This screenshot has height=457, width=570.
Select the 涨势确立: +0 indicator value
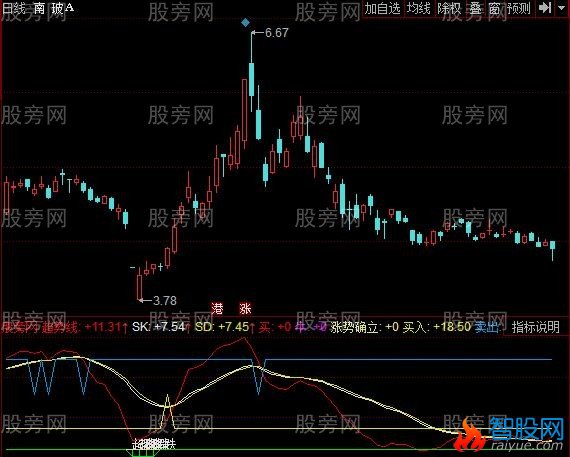[x=365, y=327]
